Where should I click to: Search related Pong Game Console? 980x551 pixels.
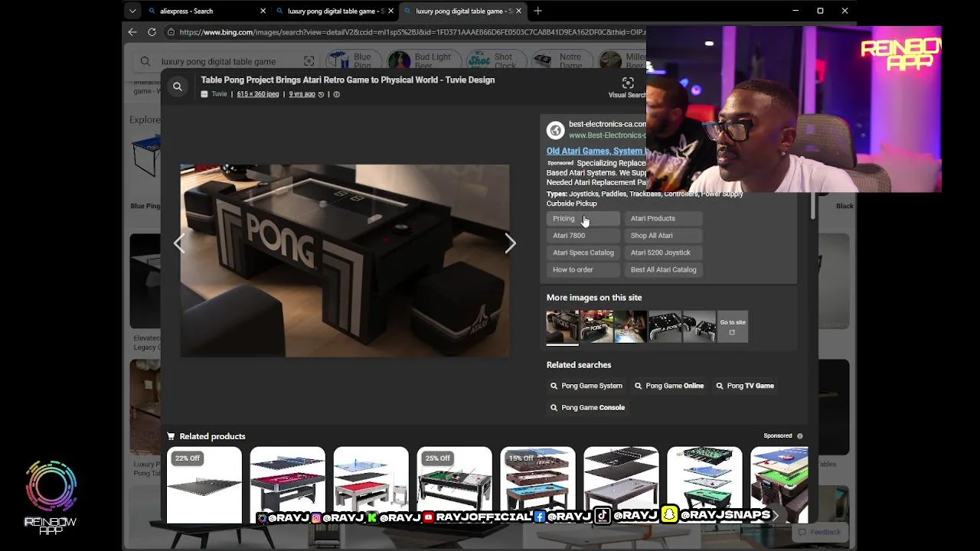pos(587,407)
